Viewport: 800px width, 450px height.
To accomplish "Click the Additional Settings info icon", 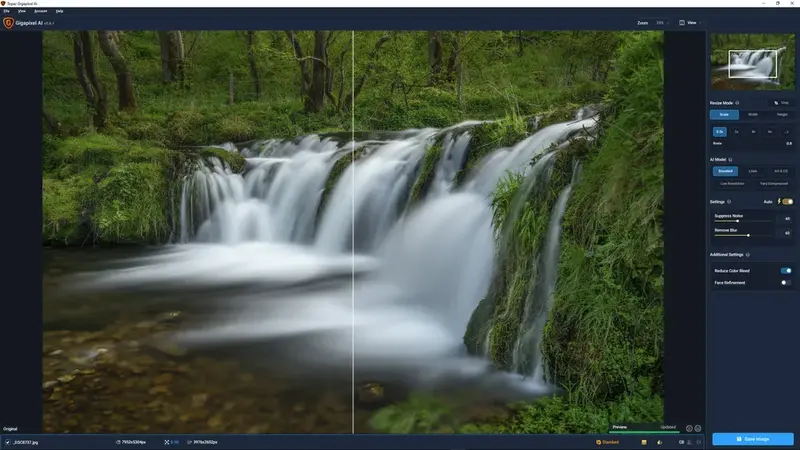I will coord(748,255).
